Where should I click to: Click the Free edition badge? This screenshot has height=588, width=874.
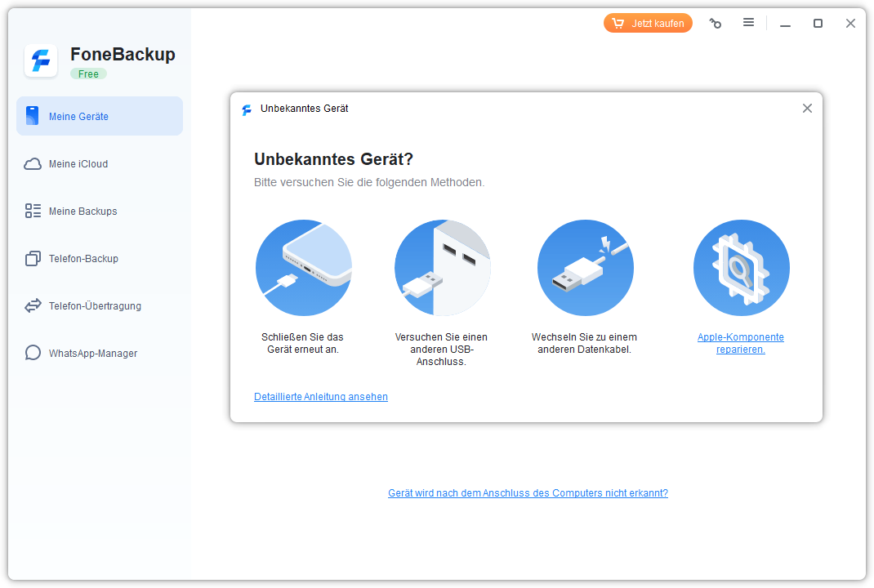coord(88,74)
